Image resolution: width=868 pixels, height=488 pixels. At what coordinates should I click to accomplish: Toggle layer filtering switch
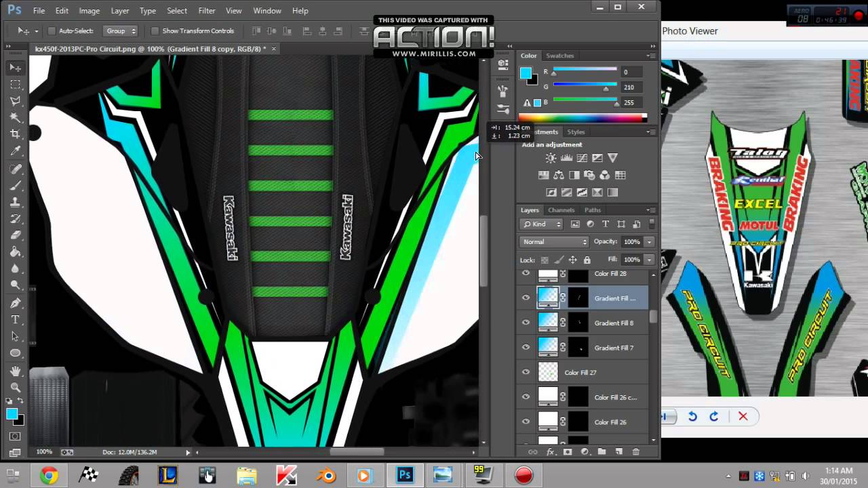(652, 224)
